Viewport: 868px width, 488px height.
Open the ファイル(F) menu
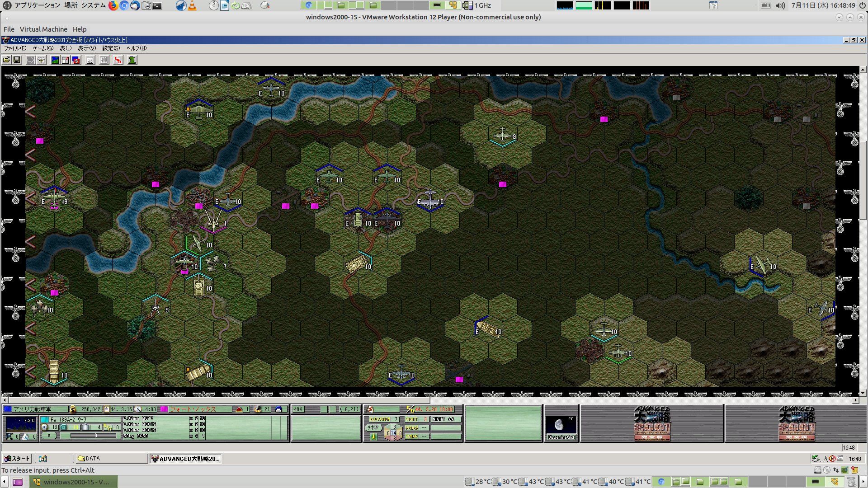(x=14, y=48)
